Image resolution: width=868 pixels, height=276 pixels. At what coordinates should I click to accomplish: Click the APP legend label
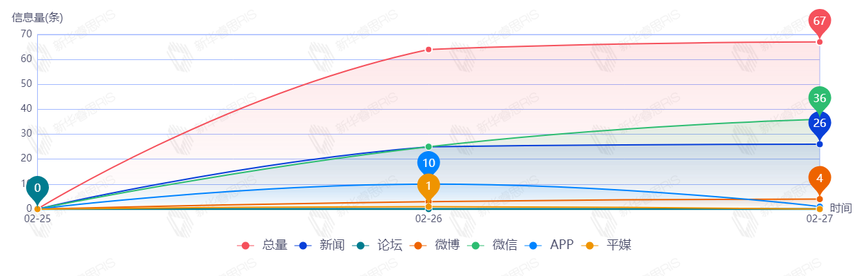pyautogui.click(x=561, y=245)
